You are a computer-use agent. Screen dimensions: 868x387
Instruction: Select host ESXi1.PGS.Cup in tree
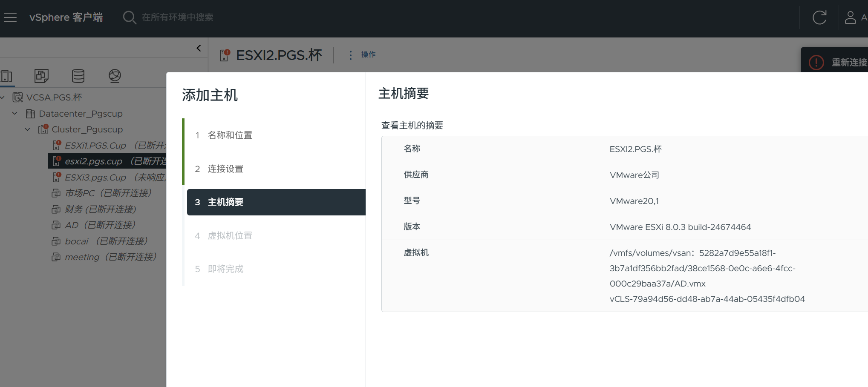(95, 146)
